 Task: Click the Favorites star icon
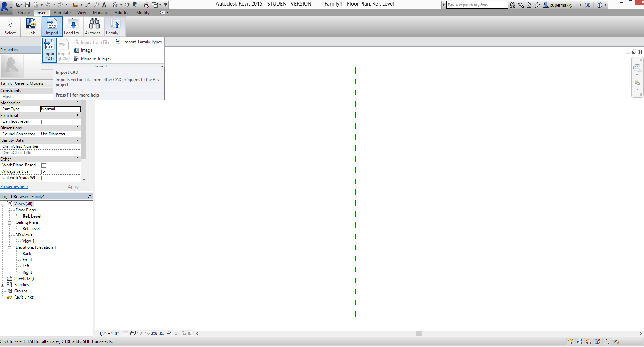click(x=537, y=5)
